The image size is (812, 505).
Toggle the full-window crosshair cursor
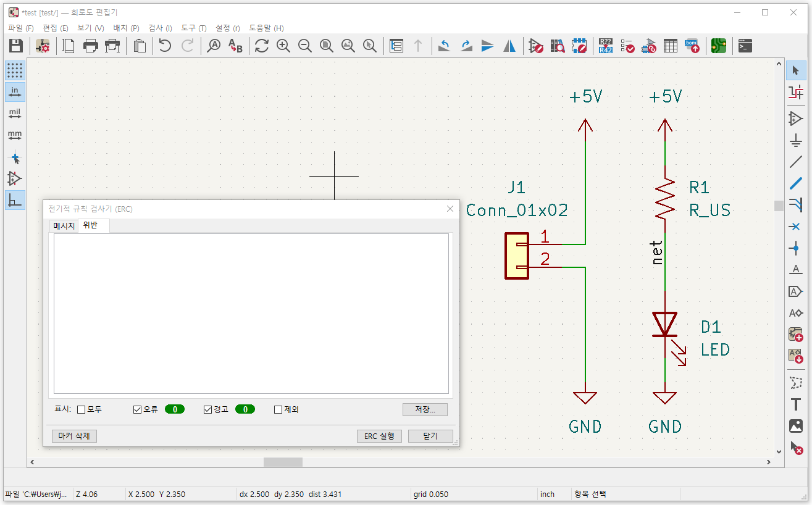click(x=15, y=157)
